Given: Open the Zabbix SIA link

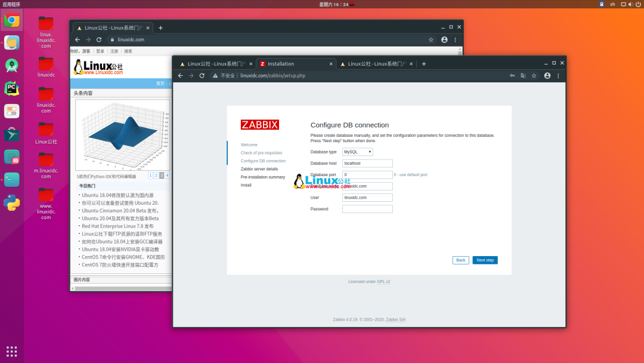Looking at the screenshot, I should pos(395,319).
